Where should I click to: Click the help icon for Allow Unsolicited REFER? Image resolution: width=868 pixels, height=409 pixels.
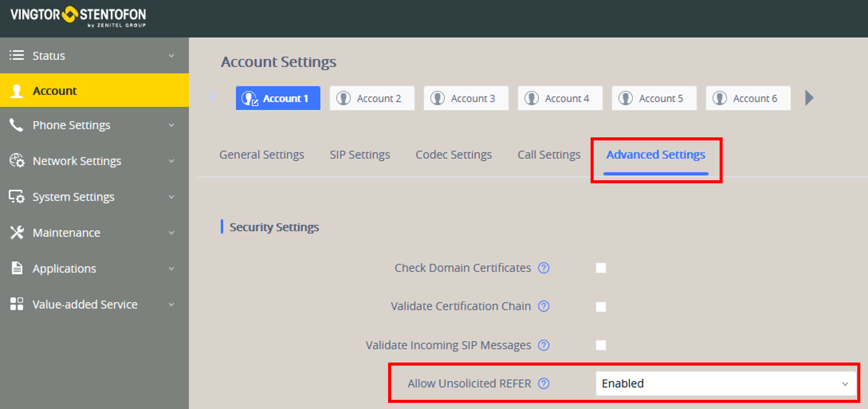[544, 383]
